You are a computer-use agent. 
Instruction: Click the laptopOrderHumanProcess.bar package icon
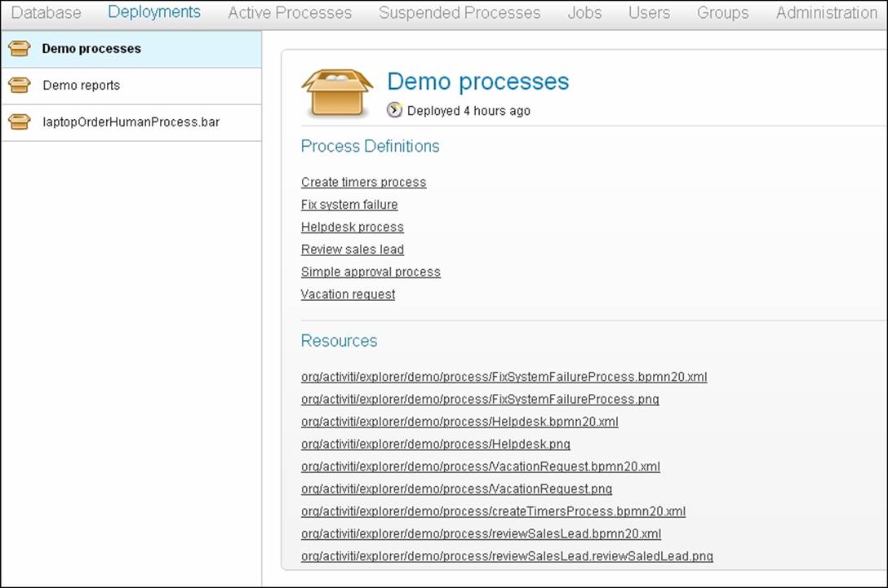pos(19,122)
